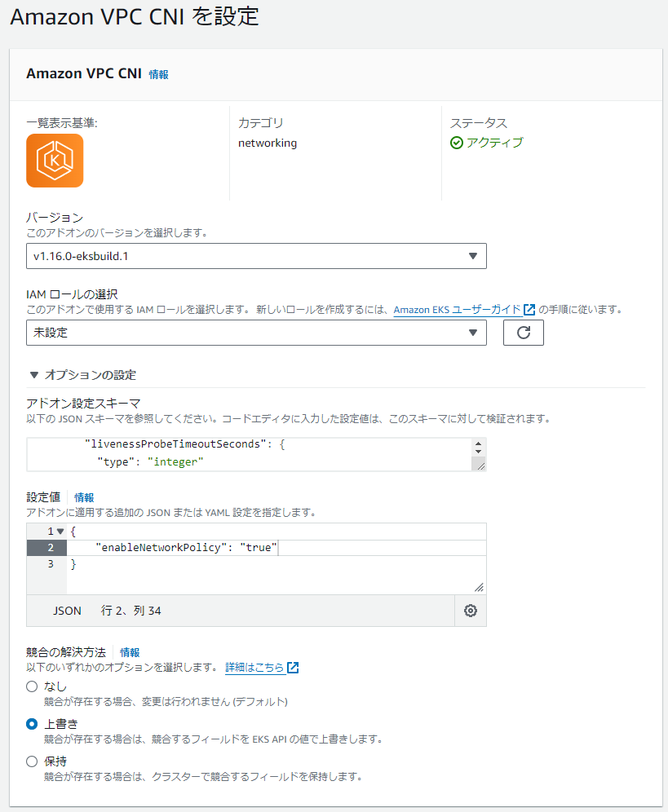Click the Amazon EKS orange logo icon
Image resolution: width=668 pixels, height=812 pixels.
[x=55, y=161]
